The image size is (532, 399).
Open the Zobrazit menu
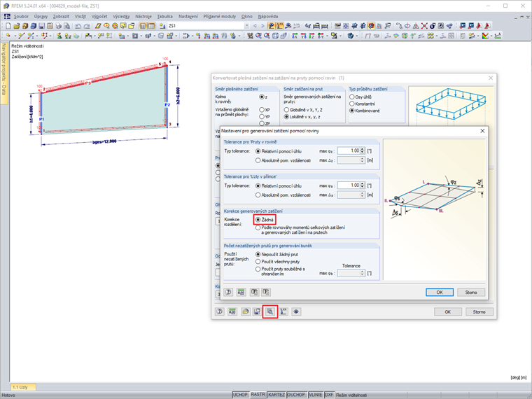coord(61,16)
